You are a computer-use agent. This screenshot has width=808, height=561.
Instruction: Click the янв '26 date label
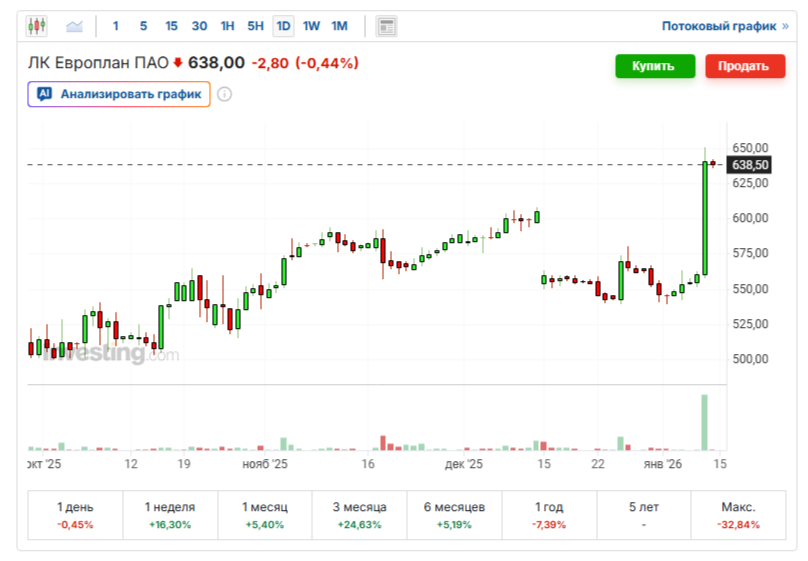663,464
